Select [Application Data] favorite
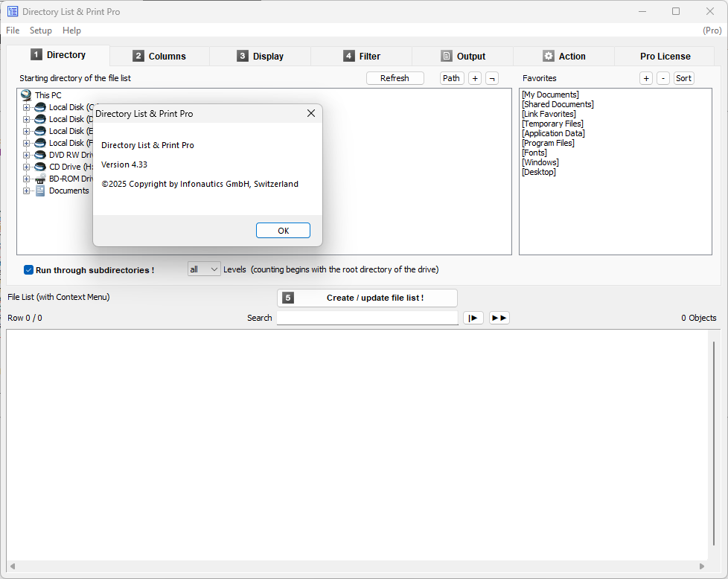The height and width of the screenshot is (579, 728). (553, 133)
